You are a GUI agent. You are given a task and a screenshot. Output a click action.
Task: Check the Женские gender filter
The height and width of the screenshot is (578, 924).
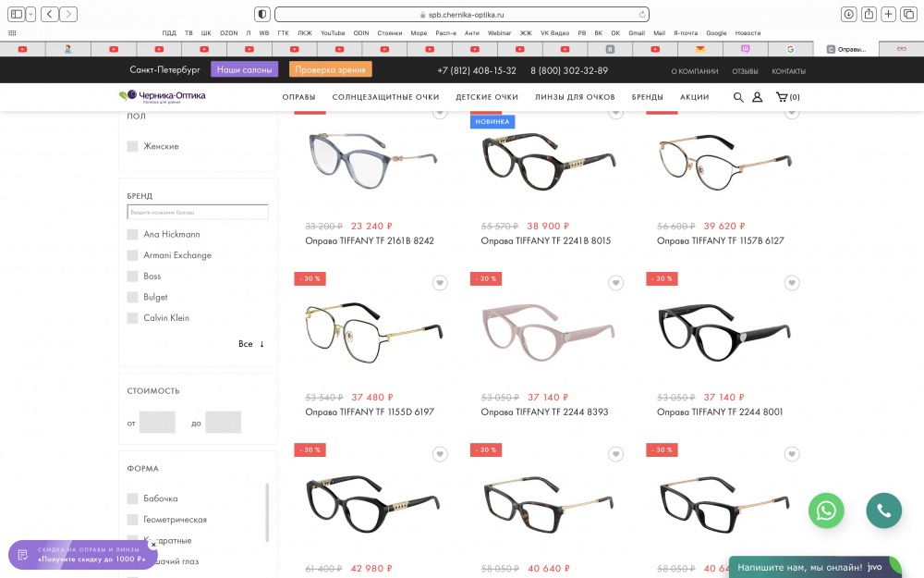132,146
